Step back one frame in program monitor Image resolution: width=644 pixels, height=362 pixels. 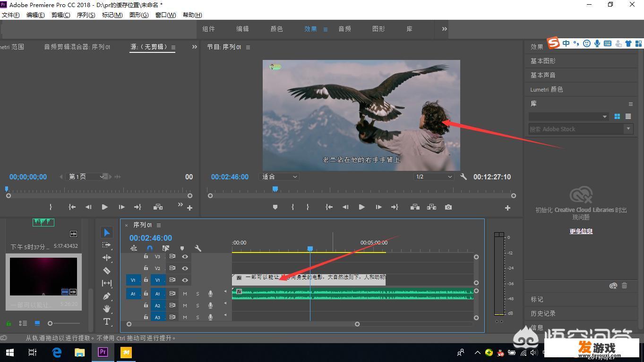(345, 207)
